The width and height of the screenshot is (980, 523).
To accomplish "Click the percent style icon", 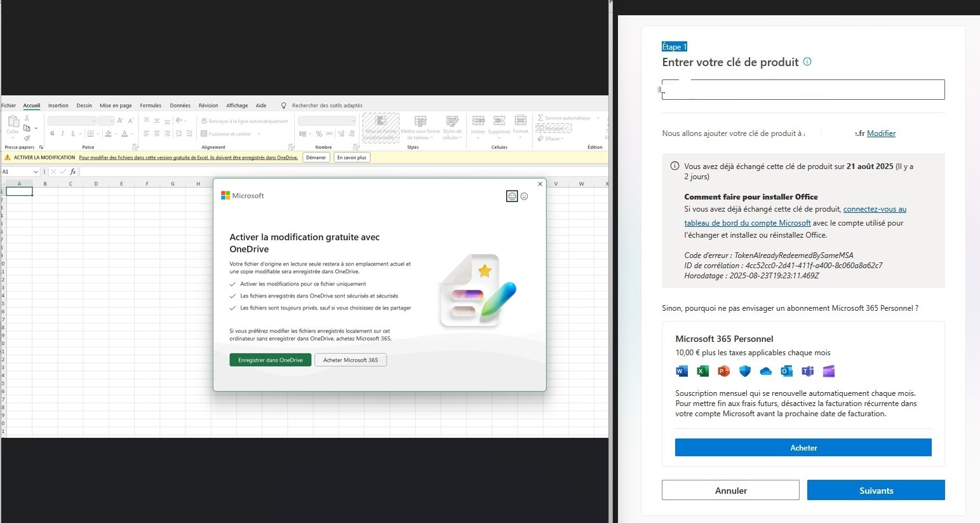I will pos(319,133).
